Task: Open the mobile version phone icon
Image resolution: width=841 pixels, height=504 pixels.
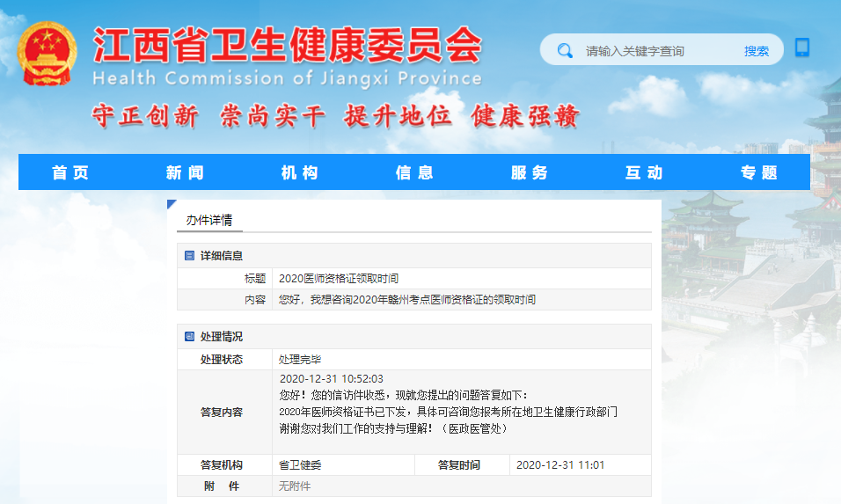Action: point(801,47)
